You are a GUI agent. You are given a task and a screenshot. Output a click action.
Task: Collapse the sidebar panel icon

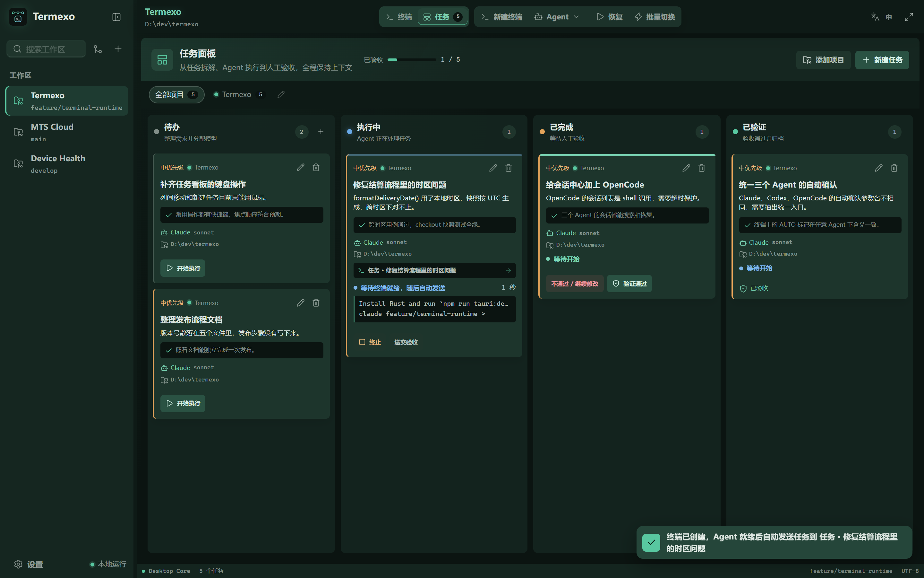click(x=116, y=17)
